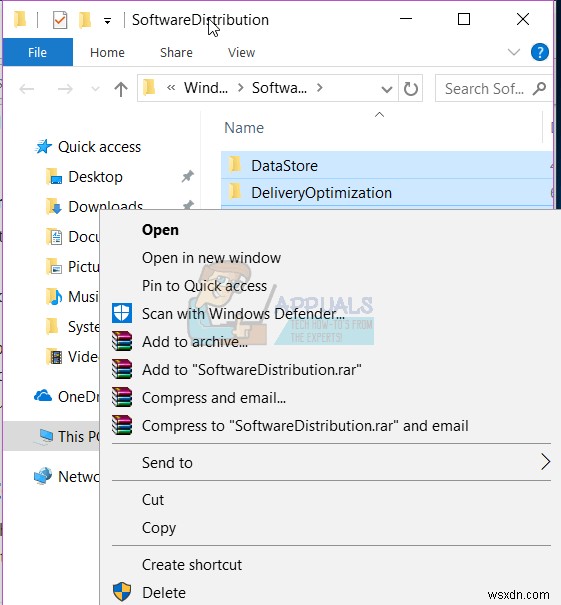The width and height of the screenshot is (561, 605).
Task: Choose Open from the context menu
Action: click(x=160, y=230)
